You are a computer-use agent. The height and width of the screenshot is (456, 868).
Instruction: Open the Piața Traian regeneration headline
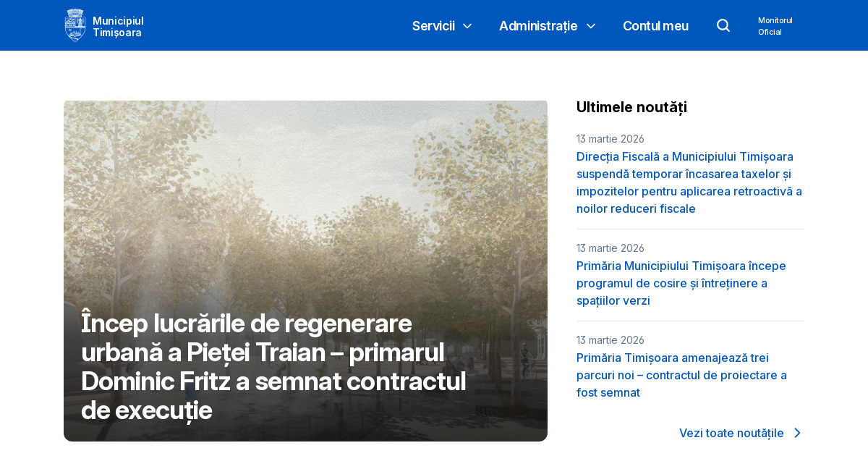tap(275, 366)
